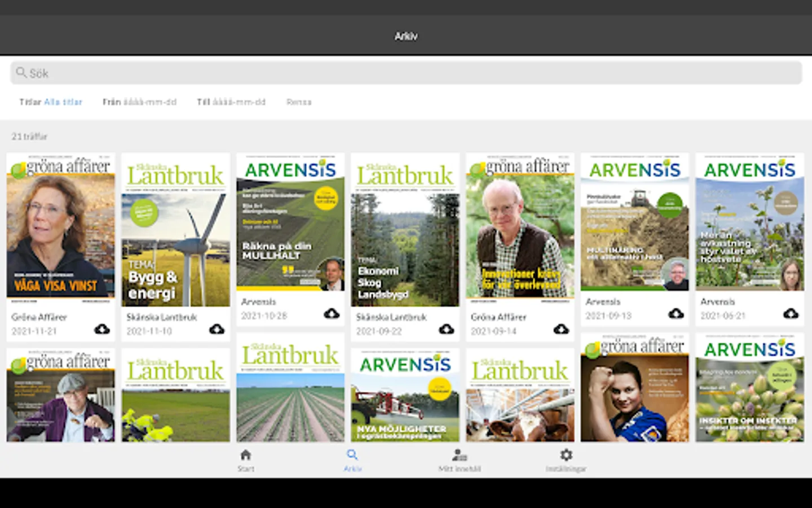Click date text 2021-11-21
812x508 pixels.
tap(34, 331)
